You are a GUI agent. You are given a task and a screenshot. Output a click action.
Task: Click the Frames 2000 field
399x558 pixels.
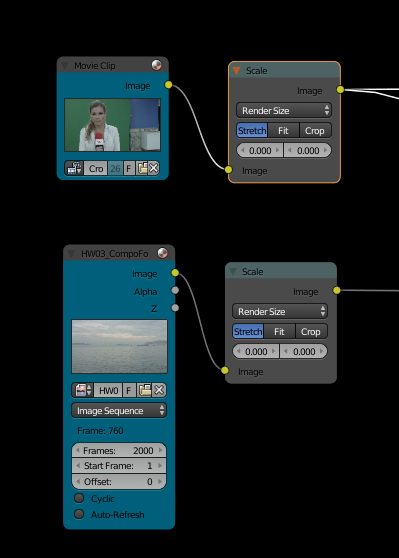tap(119, 451)
